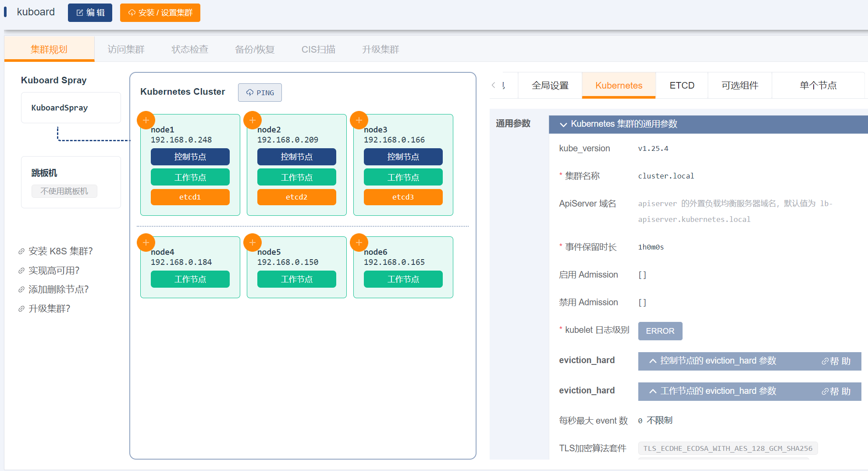Open the 状态检查 tab
This screenshot has width=868, height=471.
190,50
